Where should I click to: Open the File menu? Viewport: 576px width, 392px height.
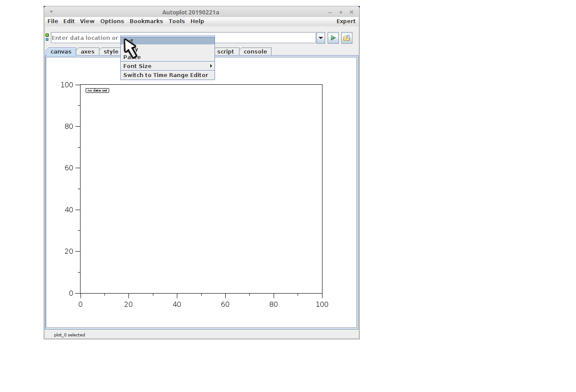tap(53, 21)
